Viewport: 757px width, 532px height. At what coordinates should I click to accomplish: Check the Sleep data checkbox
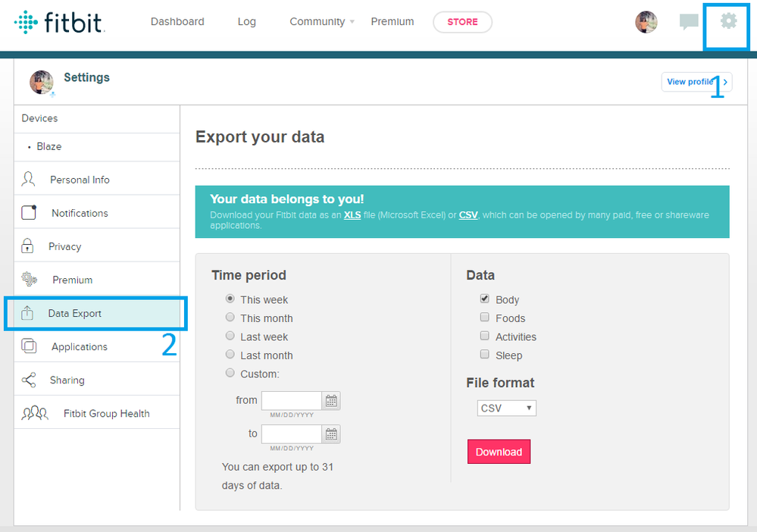[485, 355]
